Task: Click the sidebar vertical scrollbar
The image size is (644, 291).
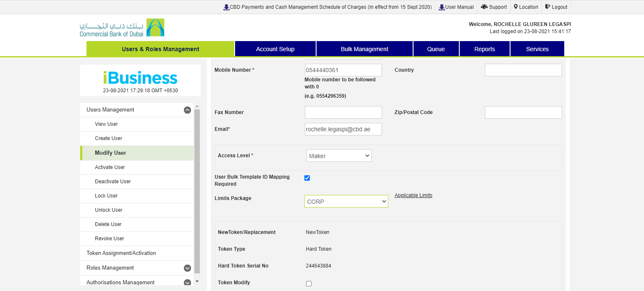Action: (x=197, y=189)
